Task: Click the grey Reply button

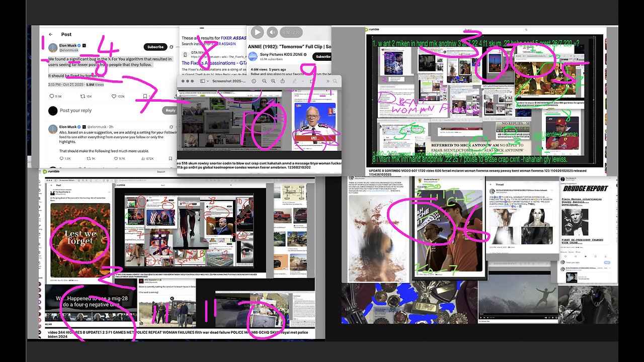Action: [171, 111]
